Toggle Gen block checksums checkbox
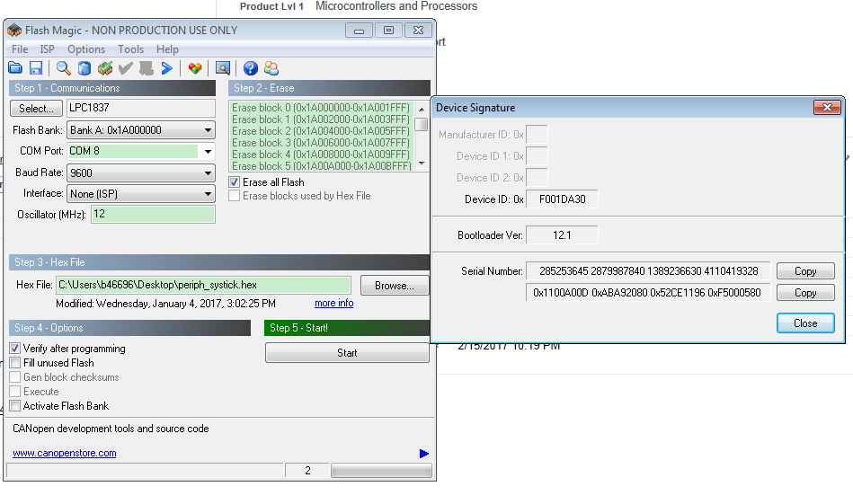 (15, 377)
